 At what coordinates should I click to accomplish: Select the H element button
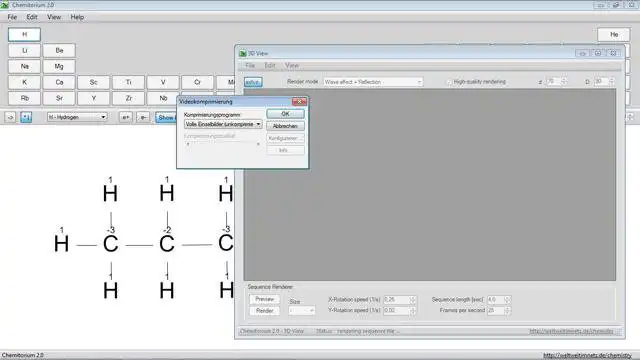(24, 34)
